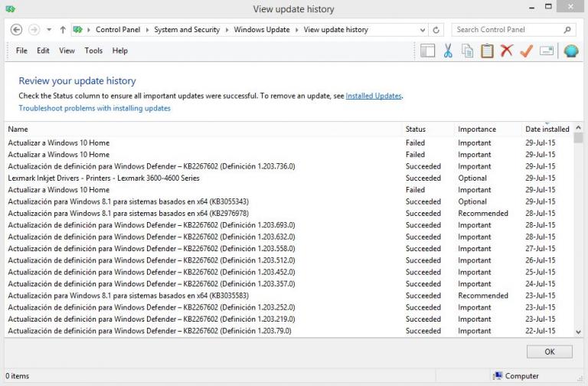Expand the address bar history dropdown

point(422,30)
